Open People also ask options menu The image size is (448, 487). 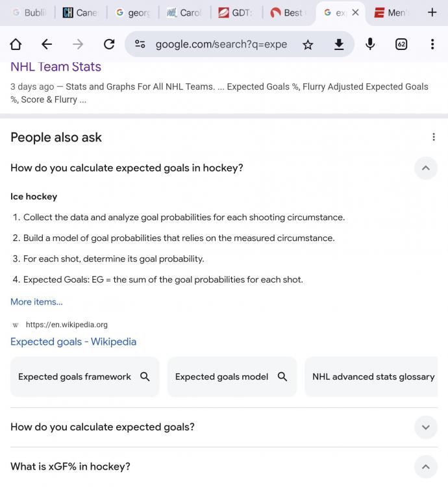coord(434,137)
